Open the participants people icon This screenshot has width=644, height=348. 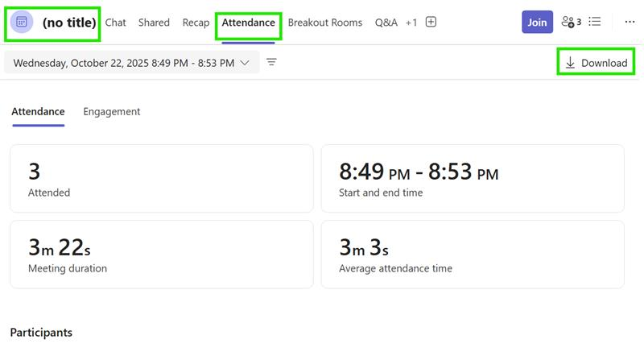(x=570, y=23)
